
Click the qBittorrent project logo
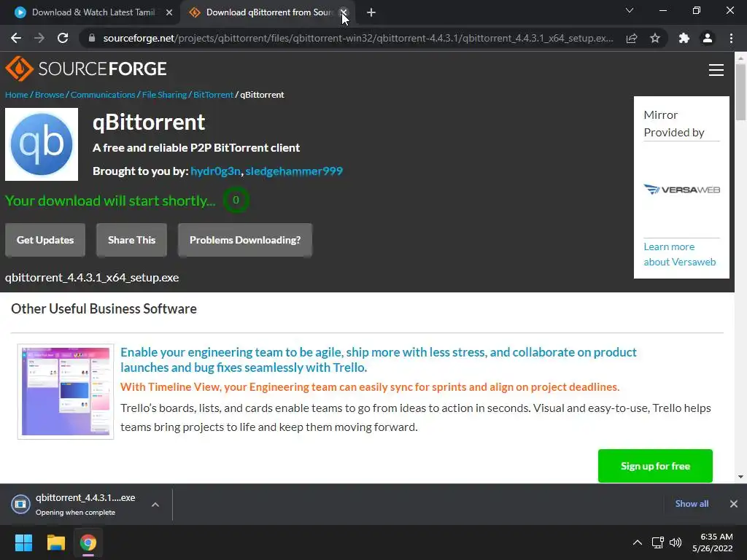pos(42,144)
